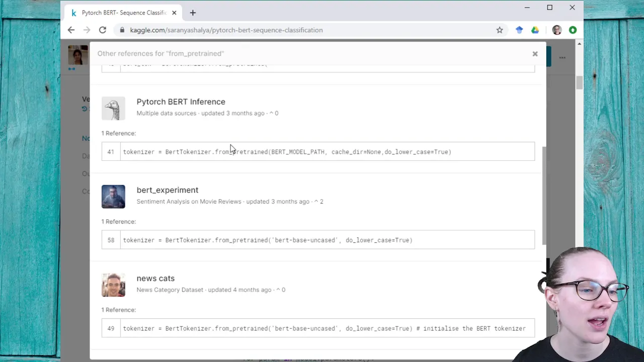Click the dialog's inner scrollbar thumb
Viewport: 644px width, 362px height.
(x=543, y=195)
